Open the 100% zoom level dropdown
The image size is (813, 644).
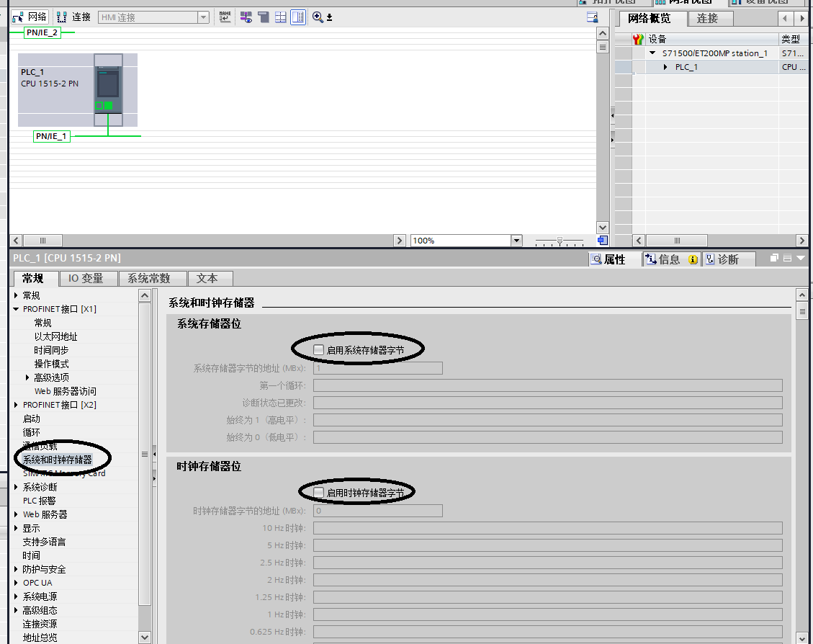[x=516, y=241]
